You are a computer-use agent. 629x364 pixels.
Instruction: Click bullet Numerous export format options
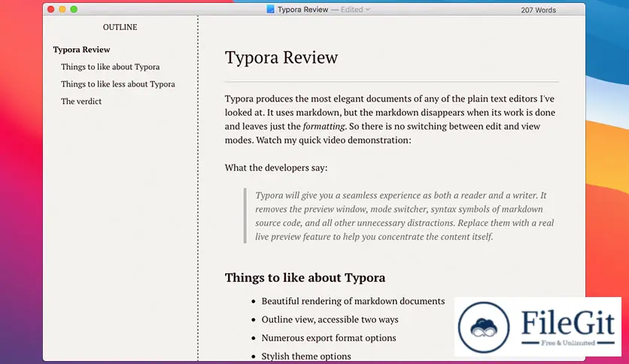click(x=329, y=338)
